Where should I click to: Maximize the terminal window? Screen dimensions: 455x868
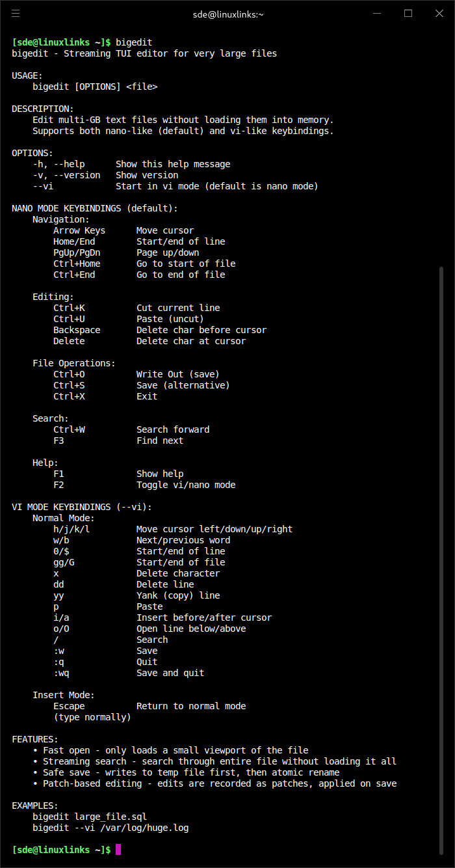pyautogui.click(x=408, y=13)
